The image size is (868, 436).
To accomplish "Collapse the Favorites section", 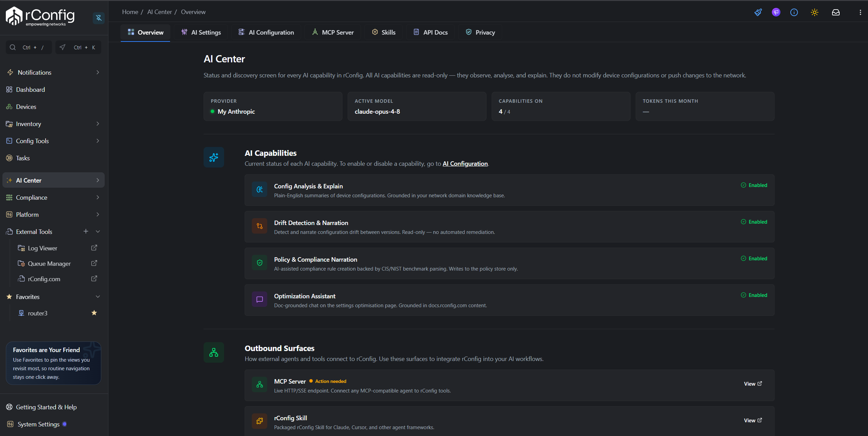I will click(x=98, y=297).
